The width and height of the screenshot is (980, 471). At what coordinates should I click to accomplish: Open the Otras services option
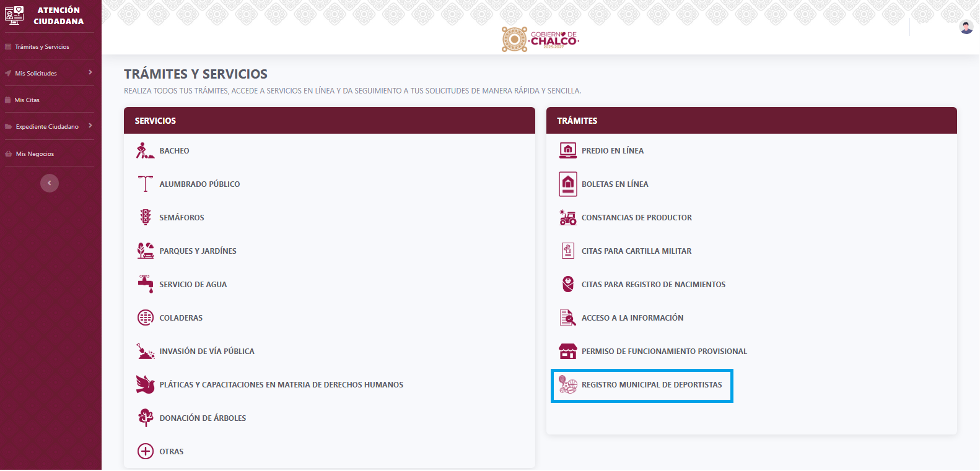[172, 451]
